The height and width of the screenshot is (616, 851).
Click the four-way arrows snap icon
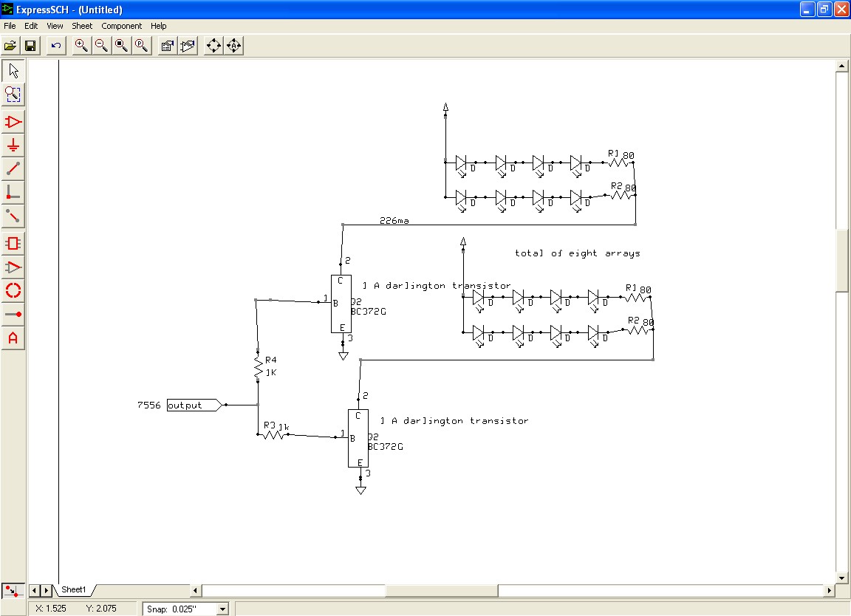click(x=213, y=46)
